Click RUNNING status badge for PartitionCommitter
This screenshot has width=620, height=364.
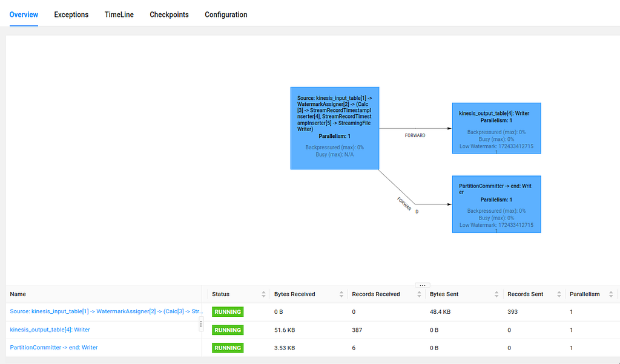228,348
